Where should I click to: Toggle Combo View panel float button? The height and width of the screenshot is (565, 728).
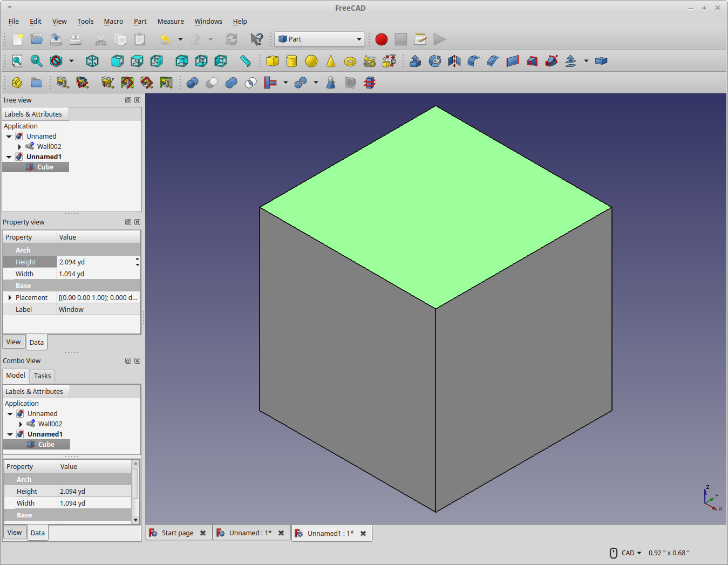pos(128,361)
